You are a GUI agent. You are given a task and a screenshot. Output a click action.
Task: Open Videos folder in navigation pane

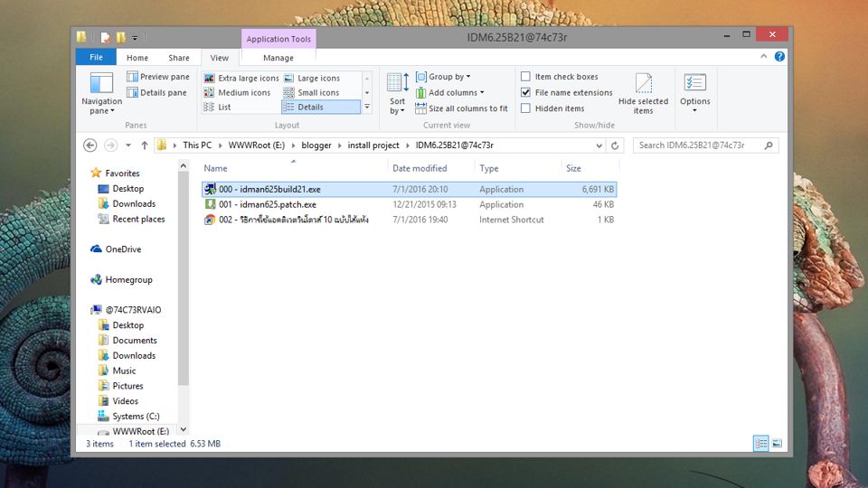[x=118, y=401]
